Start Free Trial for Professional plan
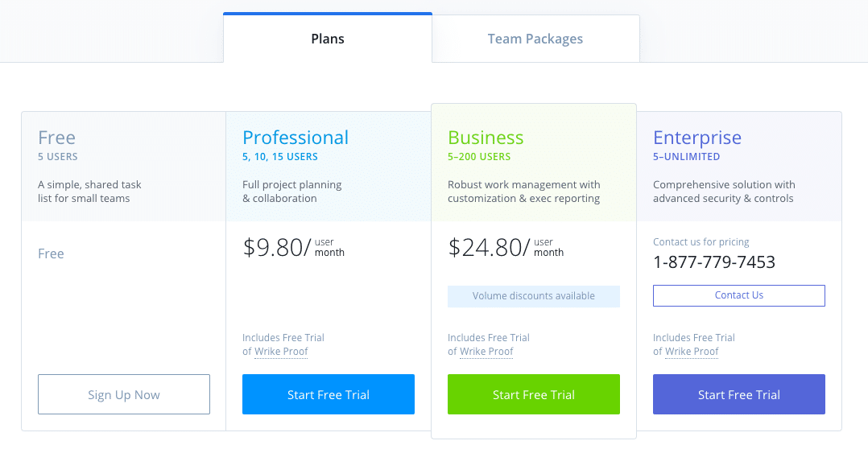This screenshot has height=449, width=868. (x=329, y=394)
